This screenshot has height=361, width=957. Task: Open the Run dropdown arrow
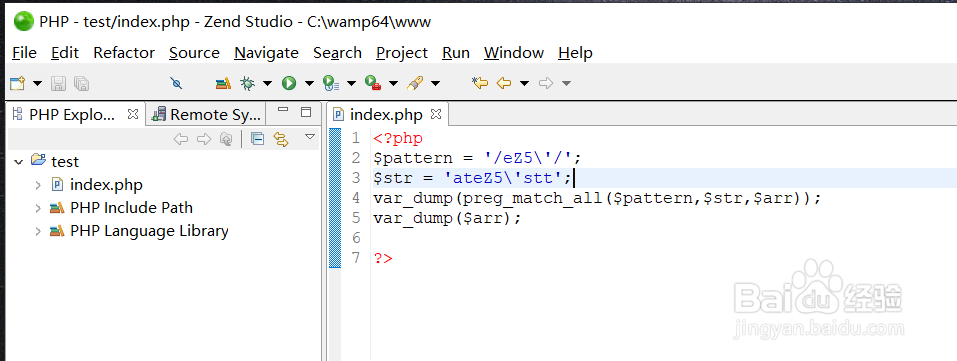(309, 83)
